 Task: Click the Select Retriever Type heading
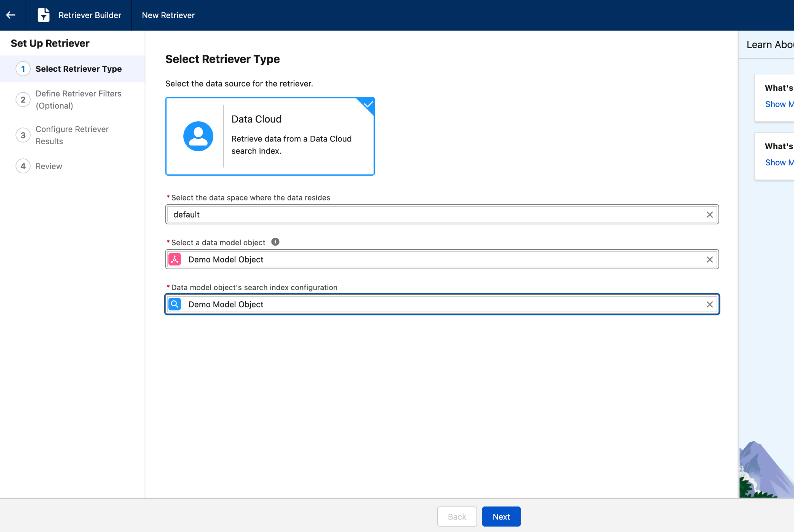click(223, 59)
